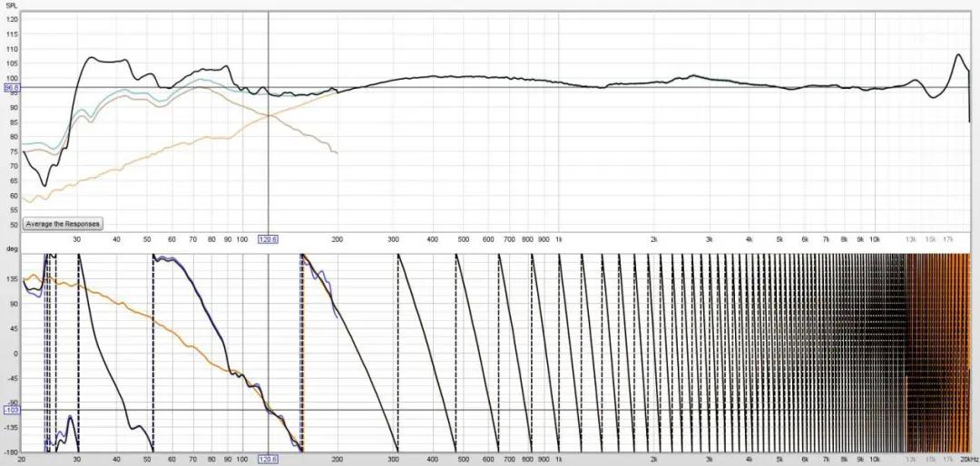Screen dimensions: 980x466
Task: Click the crossover point of the two SPL curves
Action: click(269, 115)
